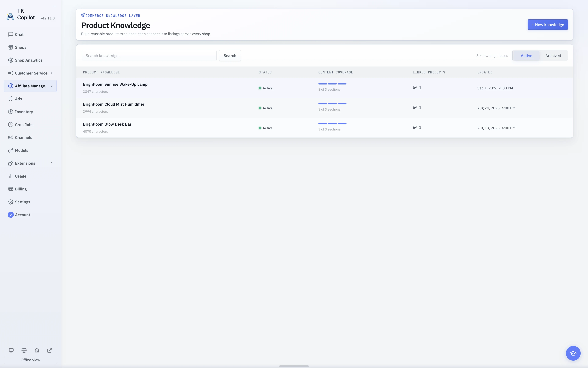Click the date Sep 1, 2026, 4:00 PM
Viewport: 588px width, 368px height.
tap(495, 88)
